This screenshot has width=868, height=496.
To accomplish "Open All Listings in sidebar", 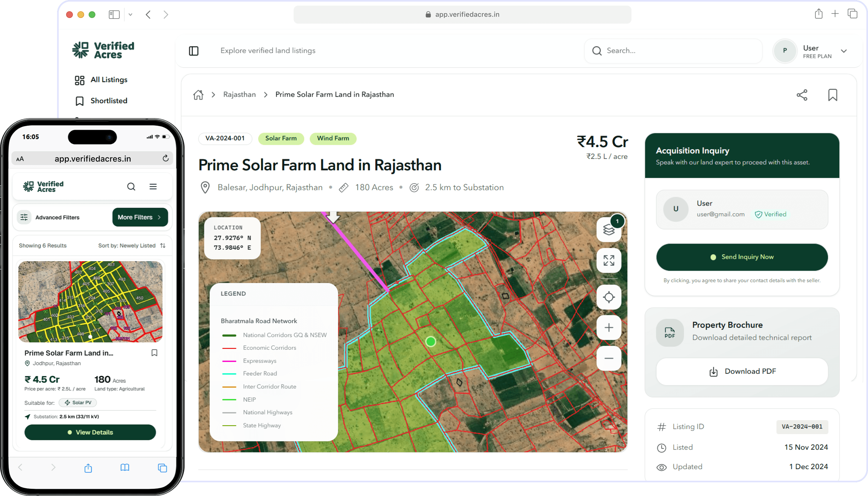I will pyautogui.click(x=109, y=80).
